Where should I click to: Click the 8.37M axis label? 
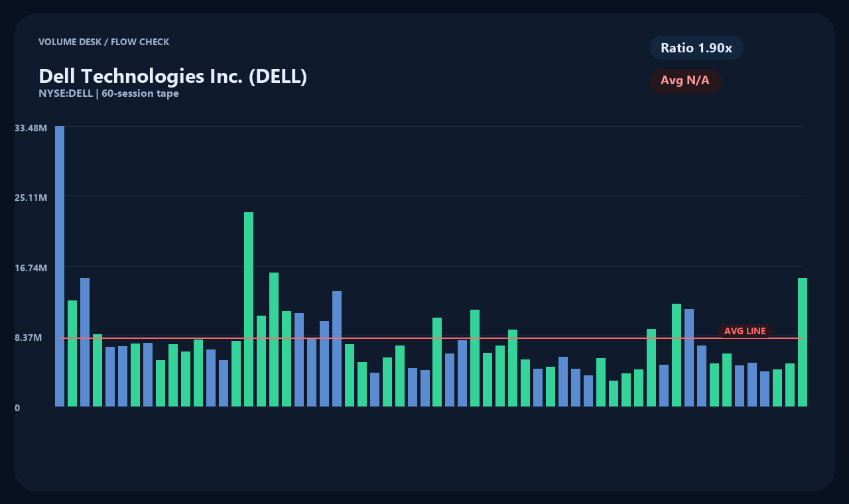coord(29,338)
